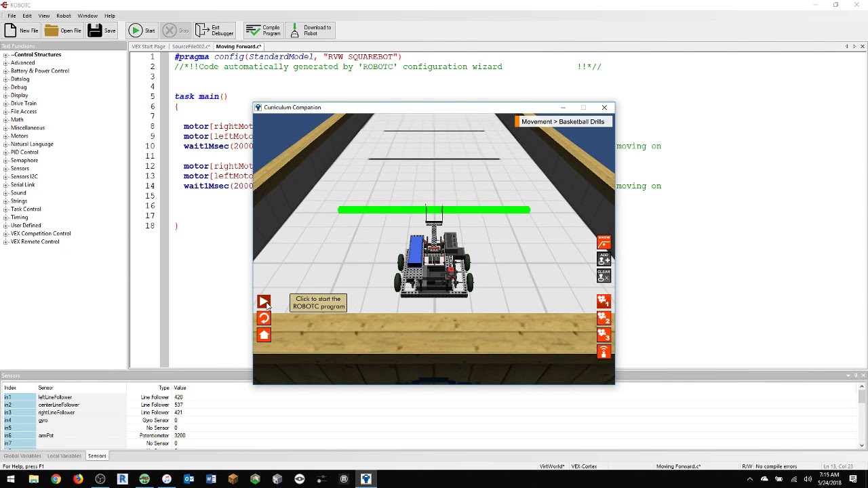The image size is (868, 488).
Task: Click the New File toolbar button
Action: (x=21, y=30)
